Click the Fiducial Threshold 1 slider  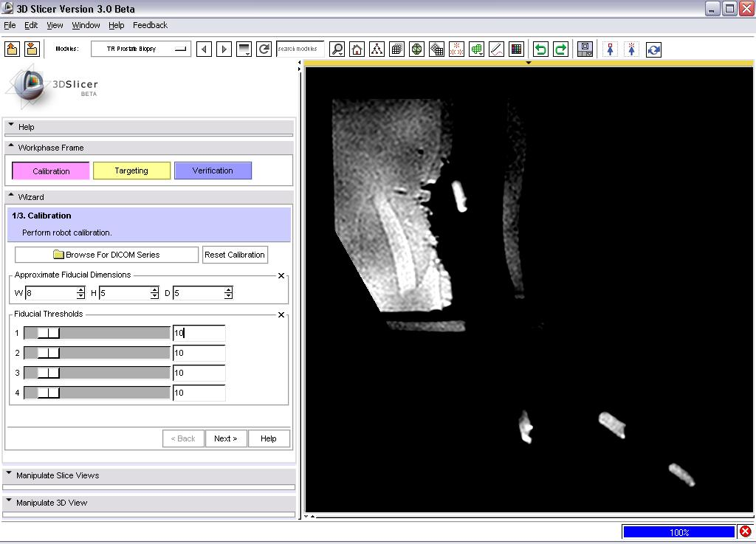pos(49,333)
